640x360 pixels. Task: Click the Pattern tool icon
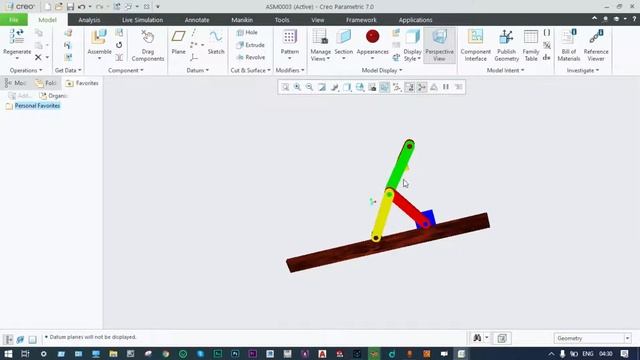click(289, 37)
